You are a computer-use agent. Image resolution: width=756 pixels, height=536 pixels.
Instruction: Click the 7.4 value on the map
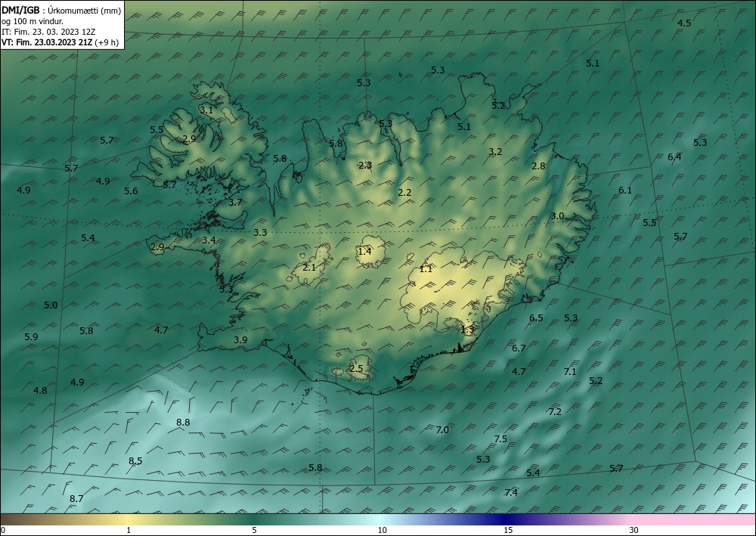pyautogui.click(x=511, y=492)
